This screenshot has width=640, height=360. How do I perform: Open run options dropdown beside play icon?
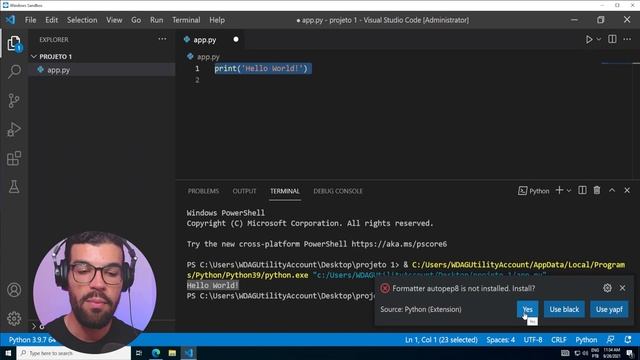point(599,39)
